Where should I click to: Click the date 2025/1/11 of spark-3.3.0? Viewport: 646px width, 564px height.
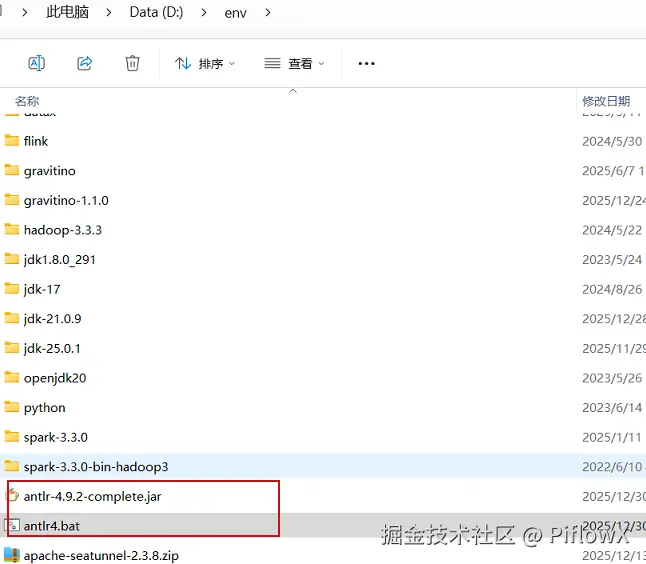click(611, 437)
